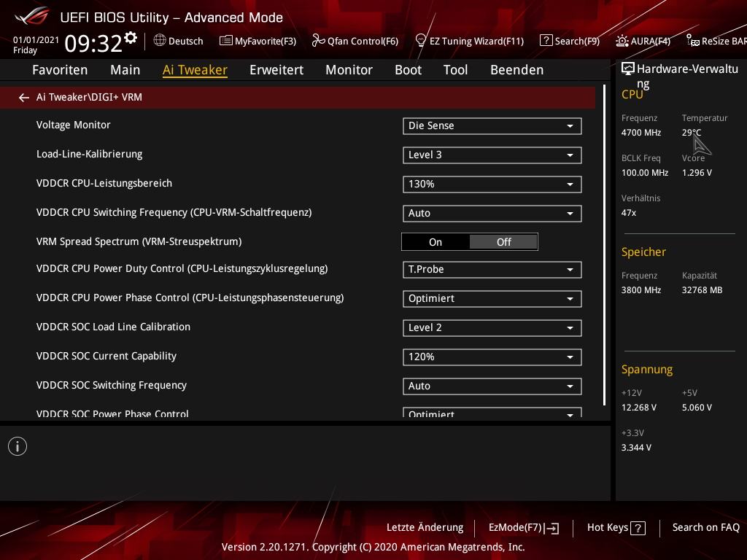Open VDDCR CPU Switching Frequency dropdown
Viewport: 747px width, 560px height.
point(492,214)
